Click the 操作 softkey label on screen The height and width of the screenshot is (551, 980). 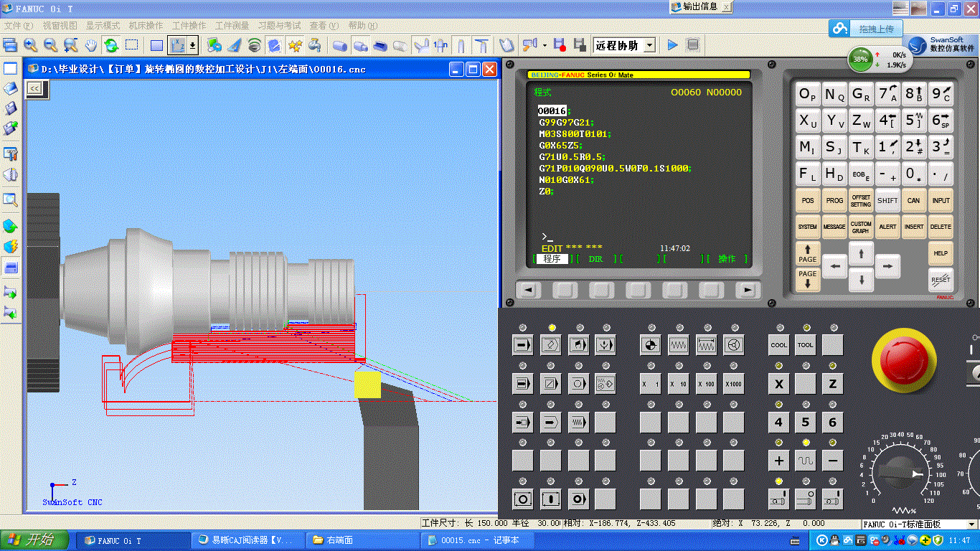(x=727, y=259)
